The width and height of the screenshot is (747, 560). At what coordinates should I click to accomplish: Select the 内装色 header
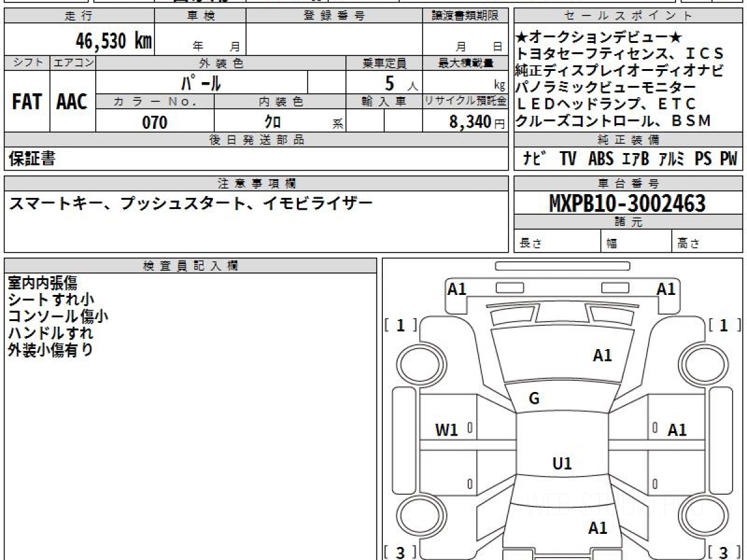pyautogui.click(x=280, y=101)
